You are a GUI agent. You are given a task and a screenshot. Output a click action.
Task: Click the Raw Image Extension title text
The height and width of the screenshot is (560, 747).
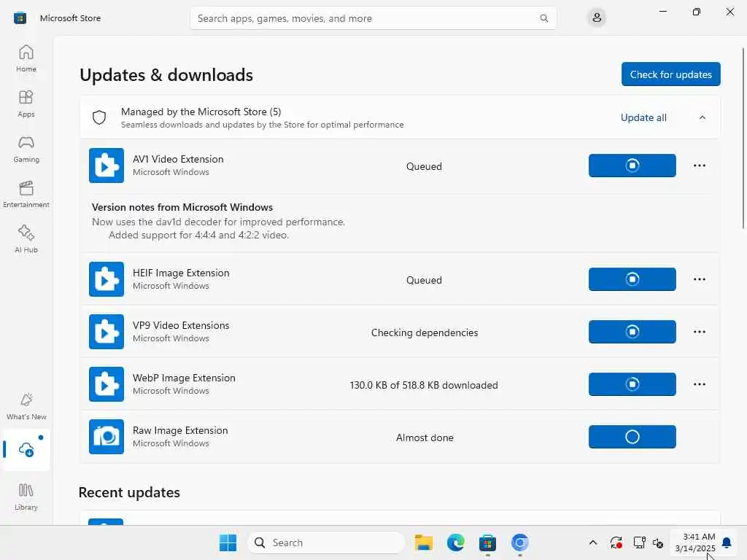pyautogui.click(x=180, y=430)
